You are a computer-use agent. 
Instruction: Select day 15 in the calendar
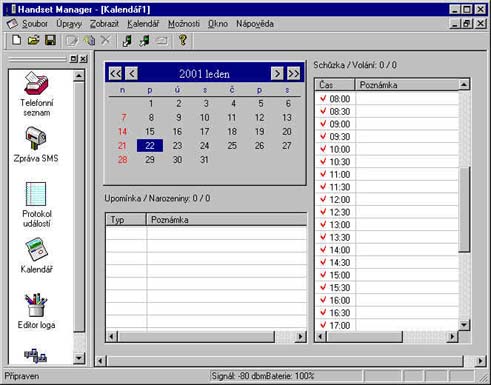[x=150, y=132]
